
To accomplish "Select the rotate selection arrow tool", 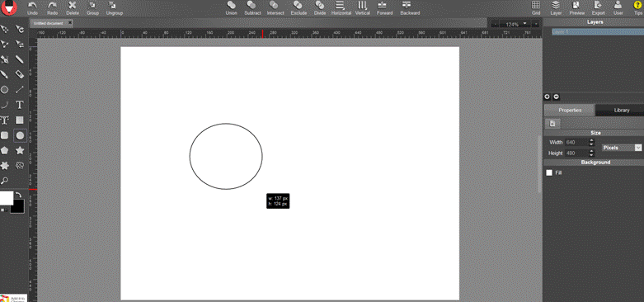I will 19,29.
